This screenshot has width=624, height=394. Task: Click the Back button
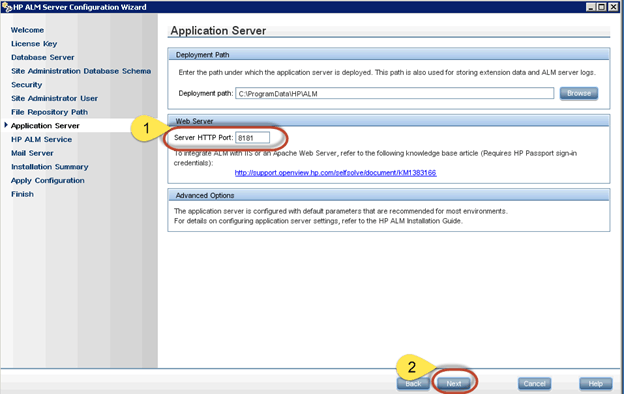point(413,384)
